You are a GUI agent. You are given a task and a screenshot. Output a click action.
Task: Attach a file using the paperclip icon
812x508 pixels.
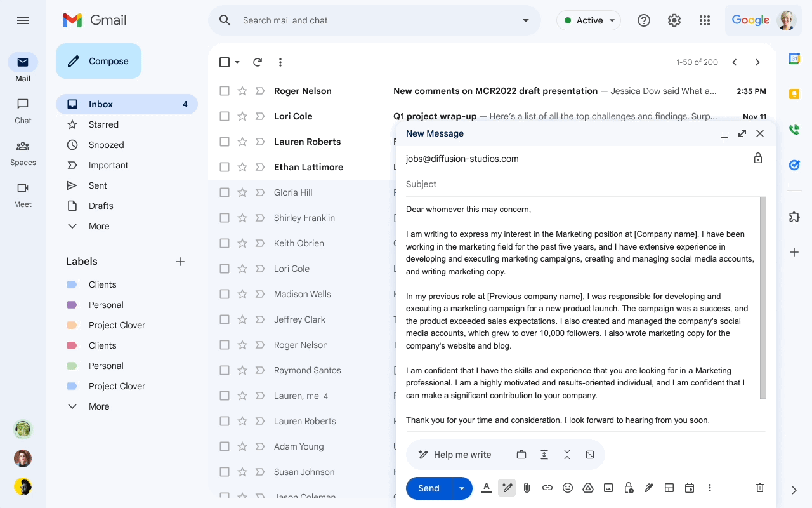tap(527, 488)
